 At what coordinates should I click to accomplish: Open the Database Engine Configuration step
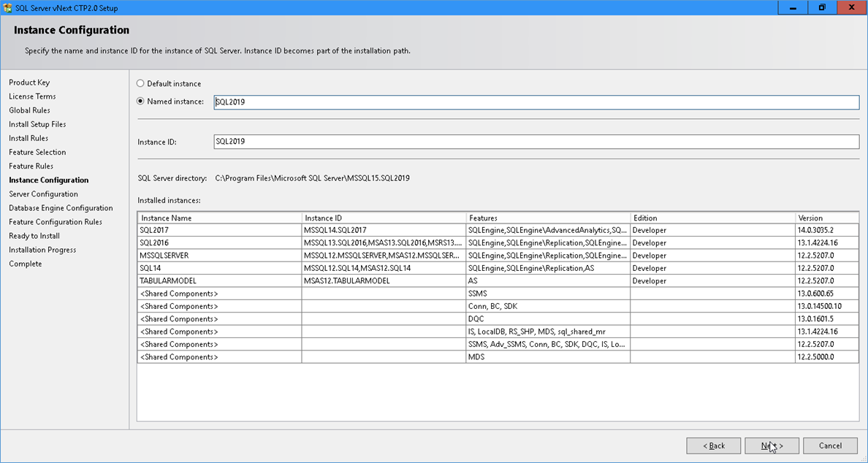click(x=61, y=208)
